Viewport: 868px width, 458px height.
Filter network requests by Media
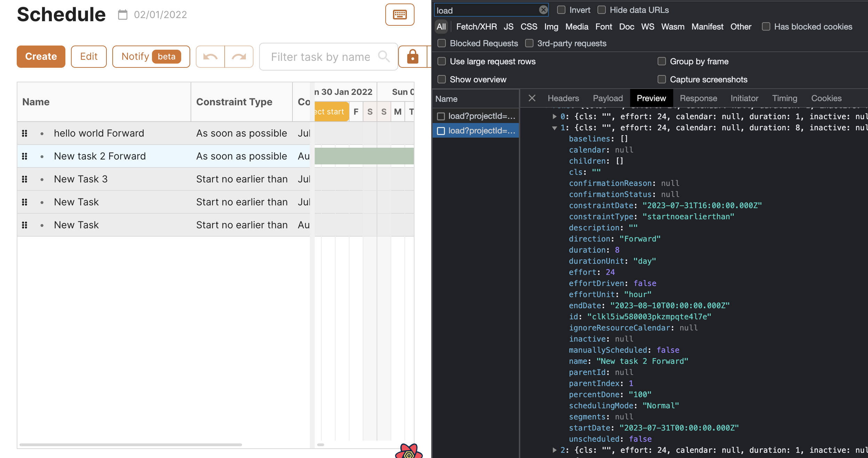577,27
